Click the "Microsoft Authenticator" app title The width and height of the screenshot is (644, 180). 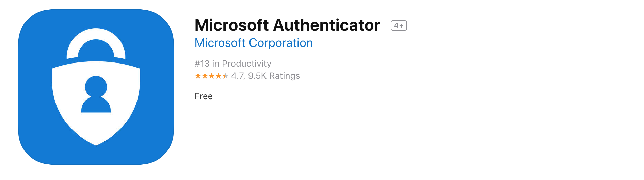point(287,25)
